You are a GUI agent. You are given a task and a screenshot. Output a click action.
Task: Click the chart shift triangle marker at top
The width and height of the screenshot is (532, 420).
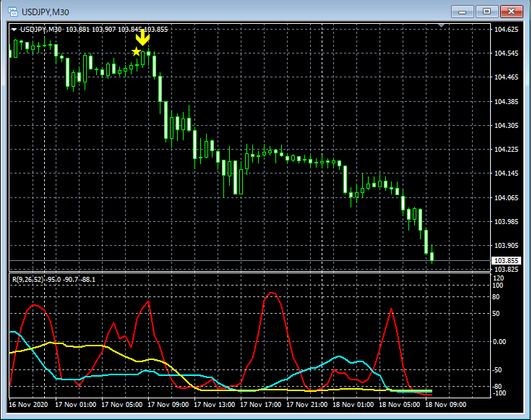click(x=441, y=25)
